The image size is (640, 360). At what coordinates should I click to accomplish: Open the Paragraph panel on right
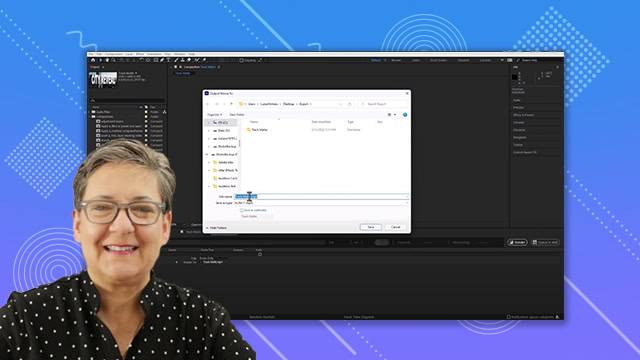click(520, 137)
